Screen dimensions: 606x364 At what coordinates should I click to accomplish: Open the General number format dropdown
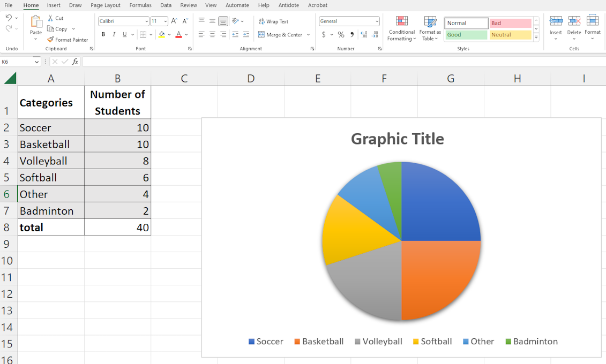tap(377, 21)
